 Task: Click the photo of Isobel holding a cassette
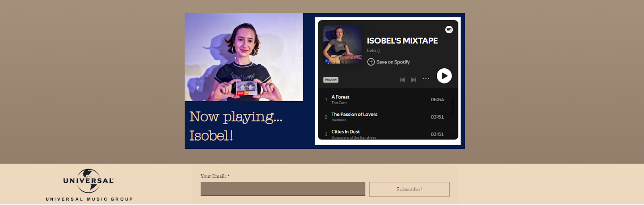(x=244, y=57)
